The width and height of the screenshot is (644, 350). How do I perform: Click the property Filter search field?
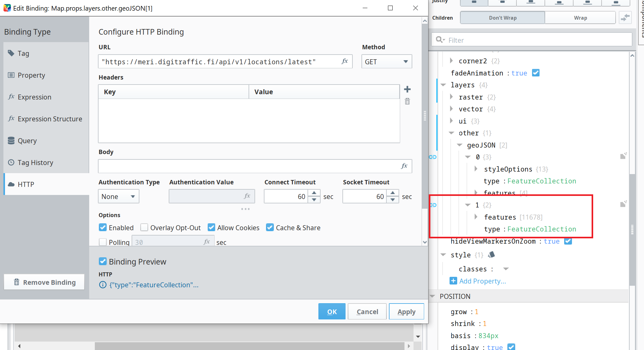click(536, 40)
